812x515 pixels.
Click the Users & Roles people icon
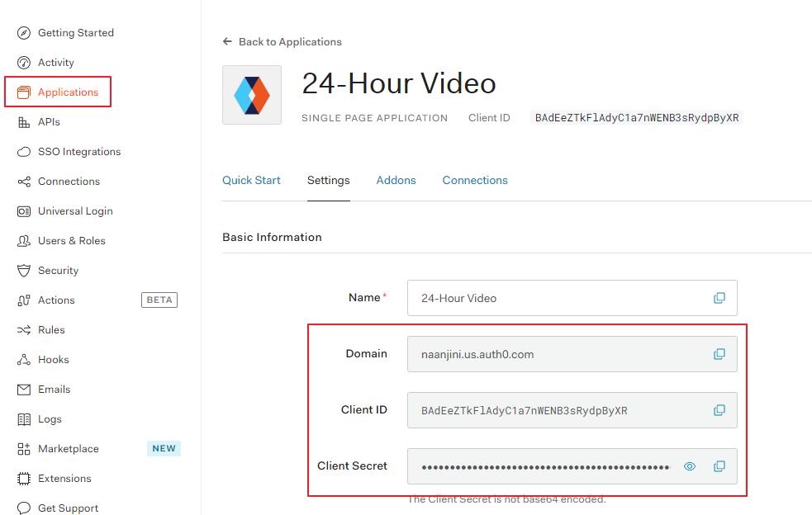tap(24, 241)
